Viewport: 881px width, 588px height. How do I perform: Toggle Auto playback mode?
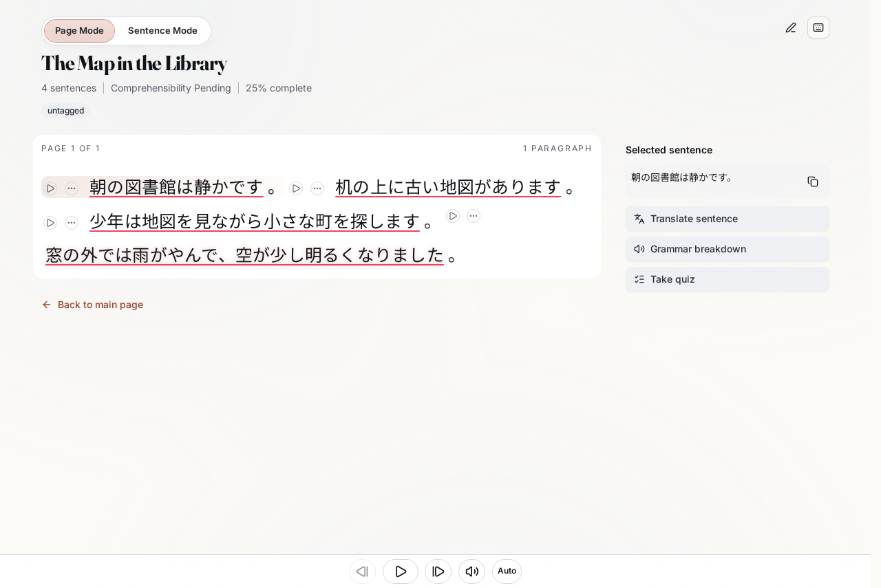[x=507, y=571]
